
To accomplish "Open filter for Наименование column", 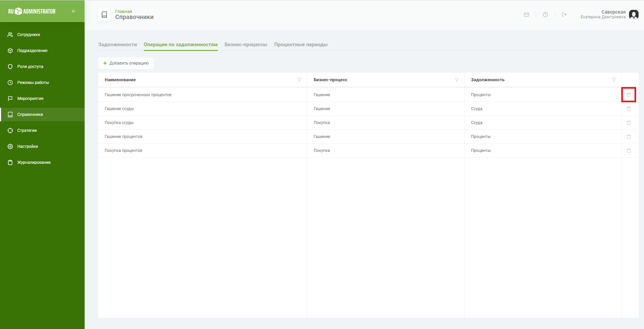I will pos(299,80).
